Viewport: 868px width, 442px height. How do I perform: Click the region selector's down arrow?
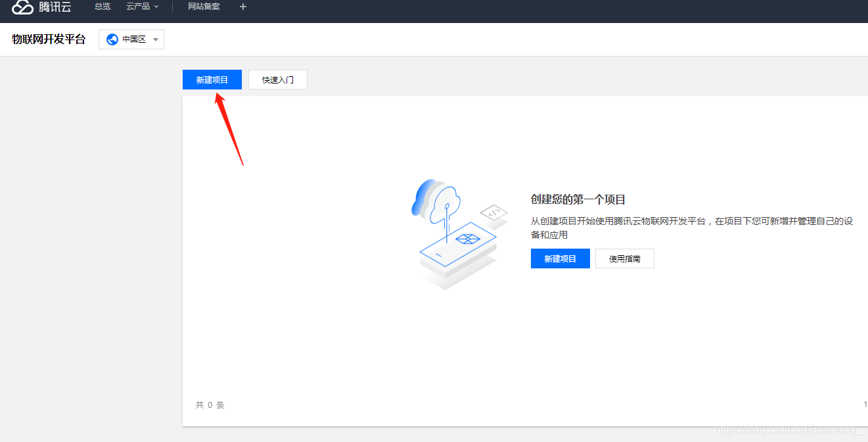pos(156,40)
